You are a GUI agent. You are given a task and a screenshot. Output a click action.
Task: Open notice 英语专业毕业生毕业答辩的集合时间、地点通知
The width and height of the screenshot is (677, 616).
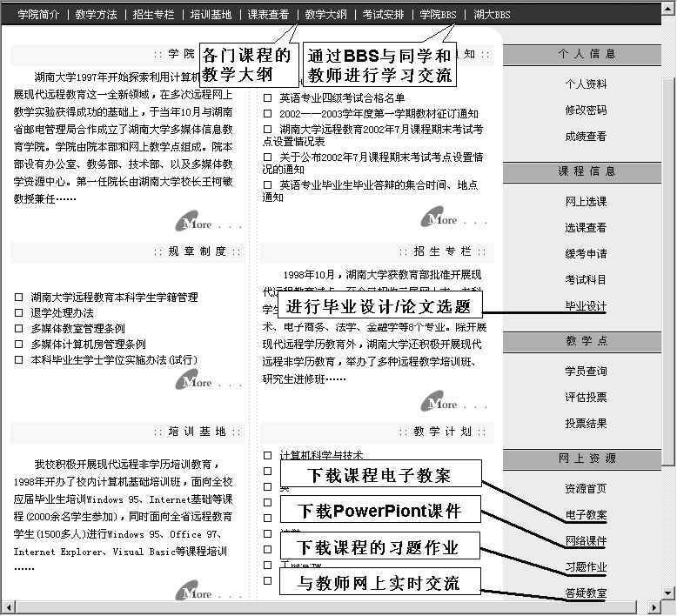coord(371,191)
